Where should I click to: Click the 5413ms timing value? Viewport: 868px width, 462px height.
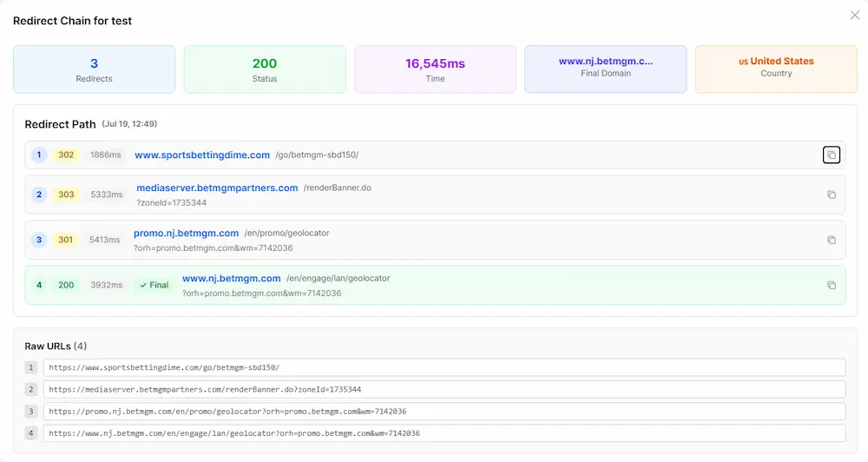(105, 240)
